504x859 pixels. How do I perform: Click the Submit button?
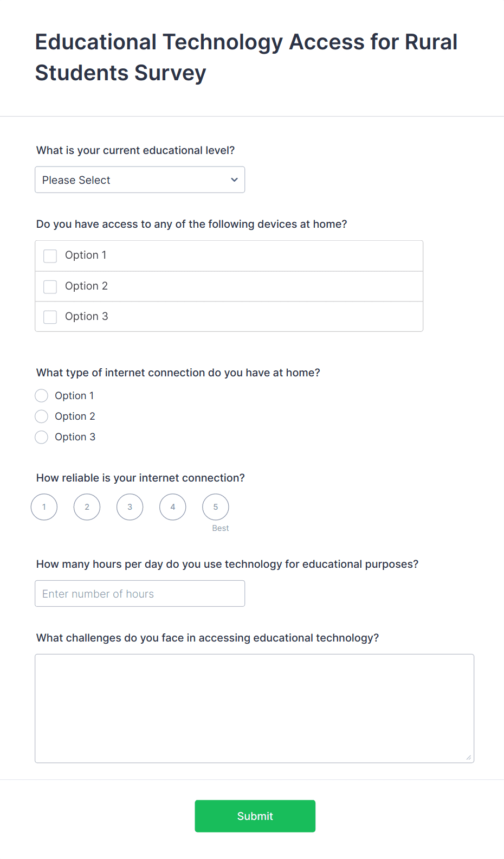pos(255,816)
